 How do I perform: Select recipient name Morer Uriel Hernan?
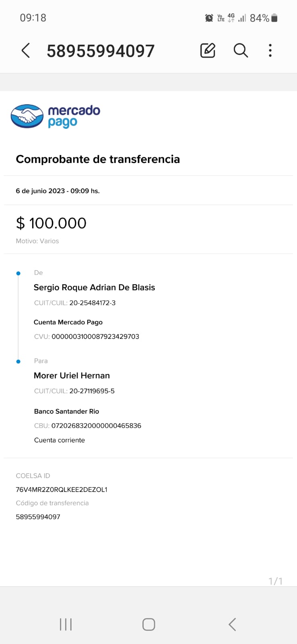72,376
